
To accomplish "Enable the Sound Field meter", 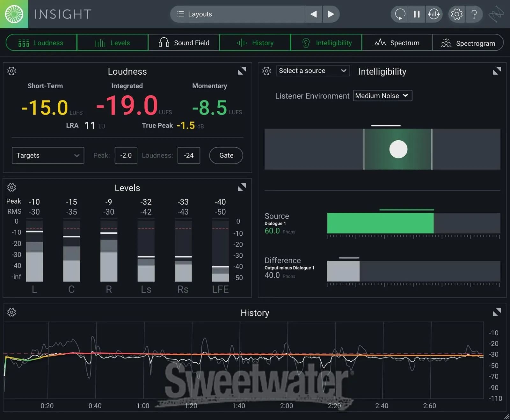I will click(184, 43).
